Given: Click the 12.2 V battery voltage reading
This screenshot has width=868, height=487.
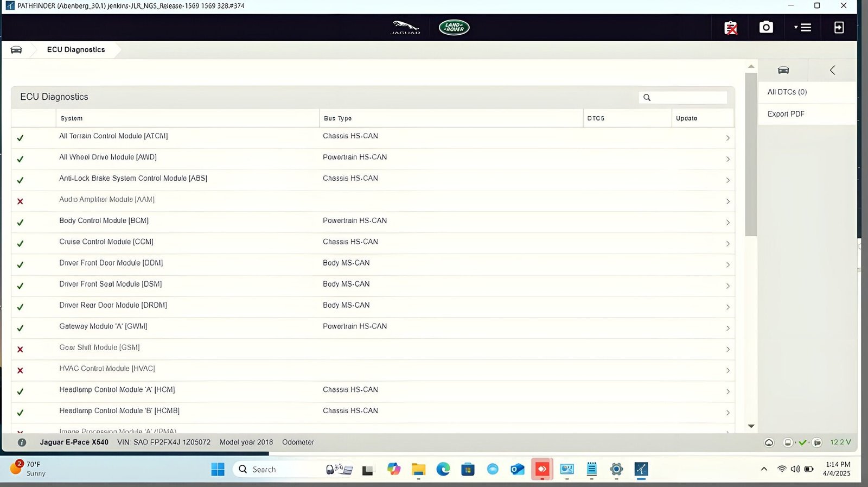Looking at the screenshot, I should point(840,442).
